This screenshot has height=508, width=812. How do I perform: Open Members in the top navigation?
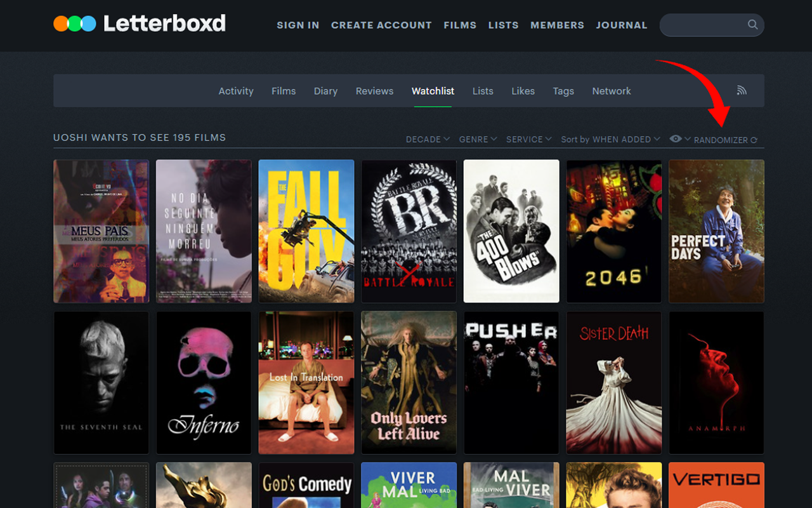(557, 25)
